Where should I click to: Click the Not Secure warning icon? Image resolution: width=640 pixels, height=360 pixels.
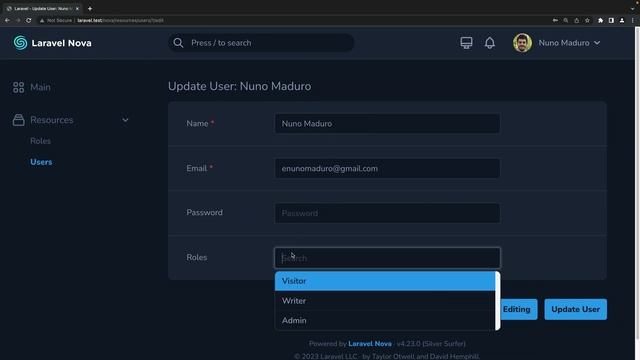click(x=42, y=20)
